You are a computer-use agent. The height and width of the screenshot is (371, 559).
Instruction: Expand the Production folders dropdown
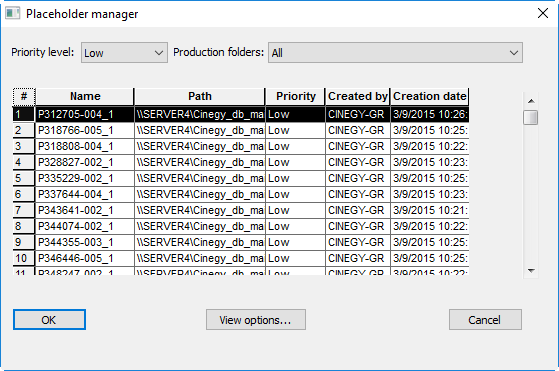[395, 53]
